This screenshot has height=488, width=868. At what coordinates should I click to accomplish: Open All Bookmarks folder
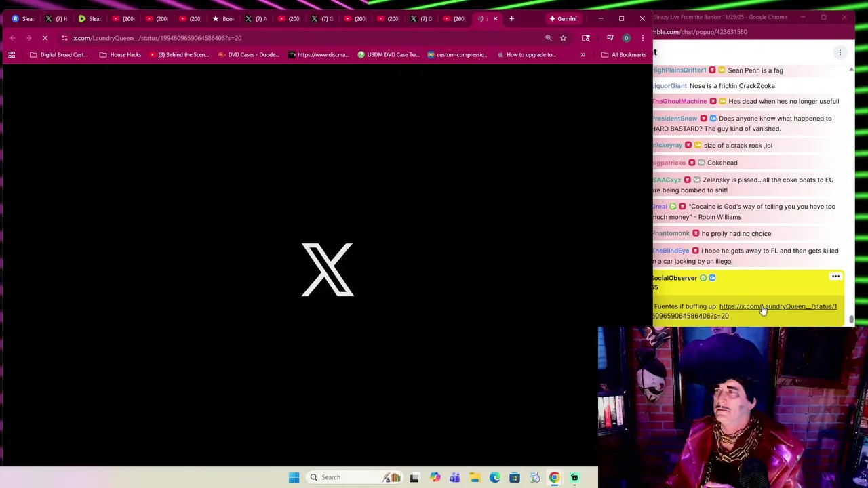[x=623, y=54]
